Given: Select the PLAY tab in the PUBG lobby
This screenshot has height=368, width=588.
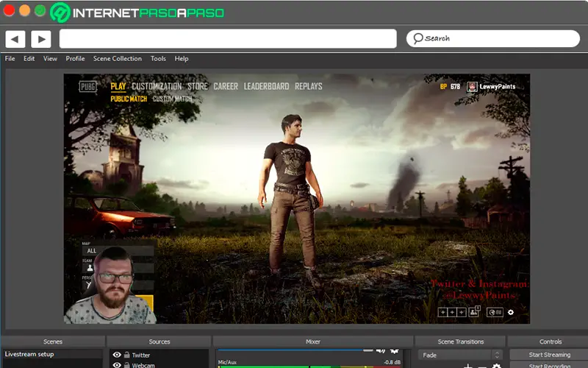Looking at the screenshot, I should pos(118,86).
